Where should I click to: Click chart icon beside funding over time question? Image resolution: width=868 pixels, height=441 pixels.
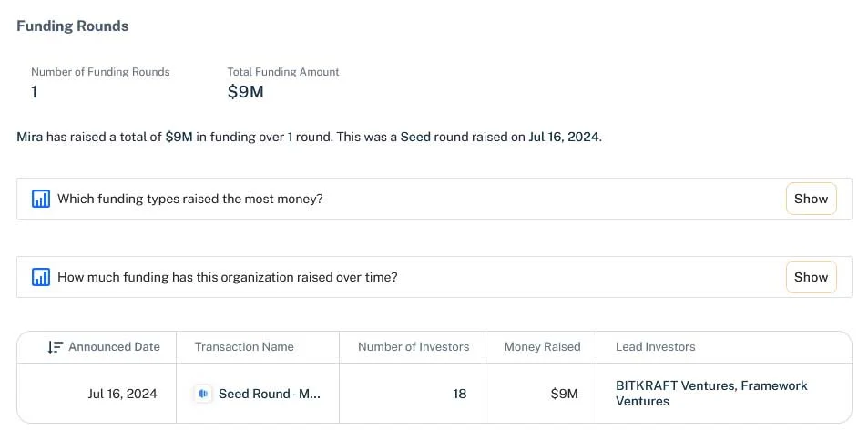(41, 277)
